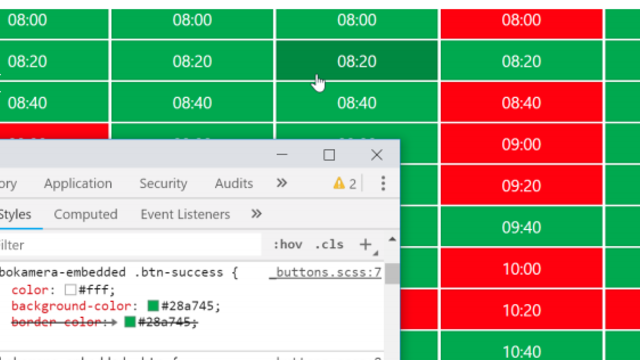Expand the border-color shorthand arrow
640x360 pixels.
(x=113, y=322)
